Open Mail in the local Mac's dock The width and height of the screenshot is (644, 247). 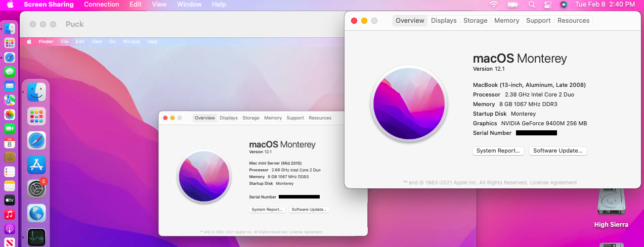tap(9, 86)
